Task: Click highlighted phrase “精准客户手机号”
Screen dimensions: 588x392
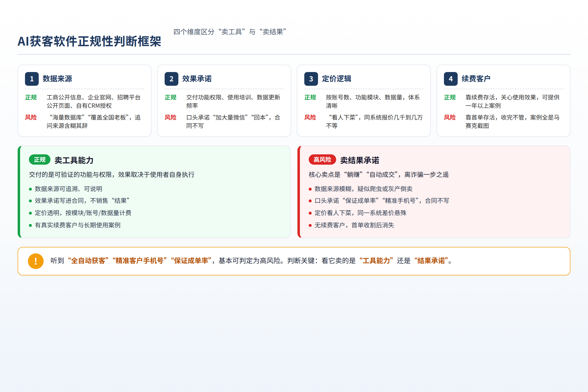Action: click(139, 261)
